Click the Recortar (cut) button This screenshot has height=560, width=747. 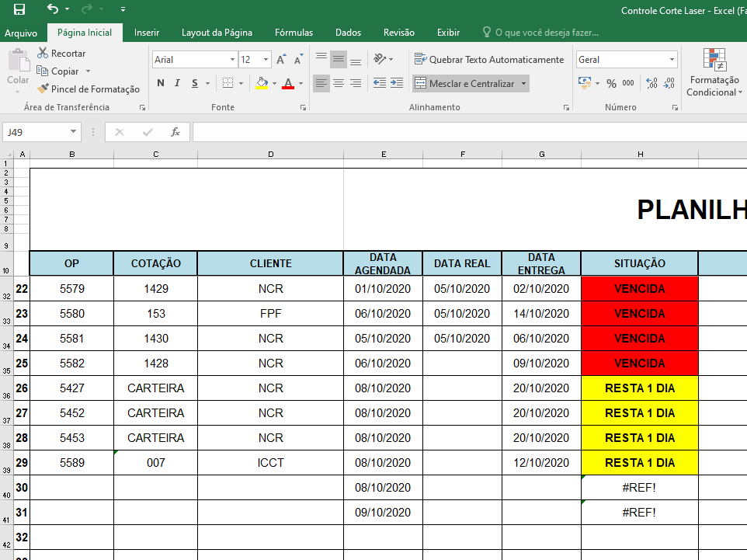click(62, 54)
